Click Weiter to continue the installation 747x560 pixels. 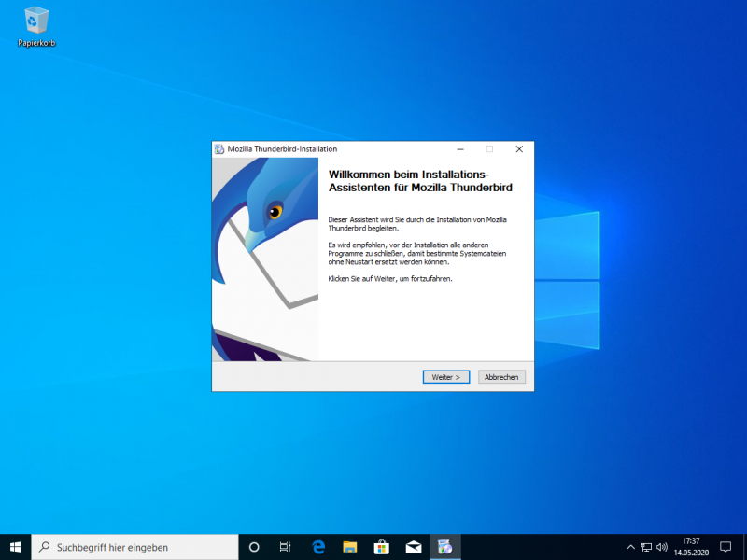pyautogui.click(x=445, y=377)
